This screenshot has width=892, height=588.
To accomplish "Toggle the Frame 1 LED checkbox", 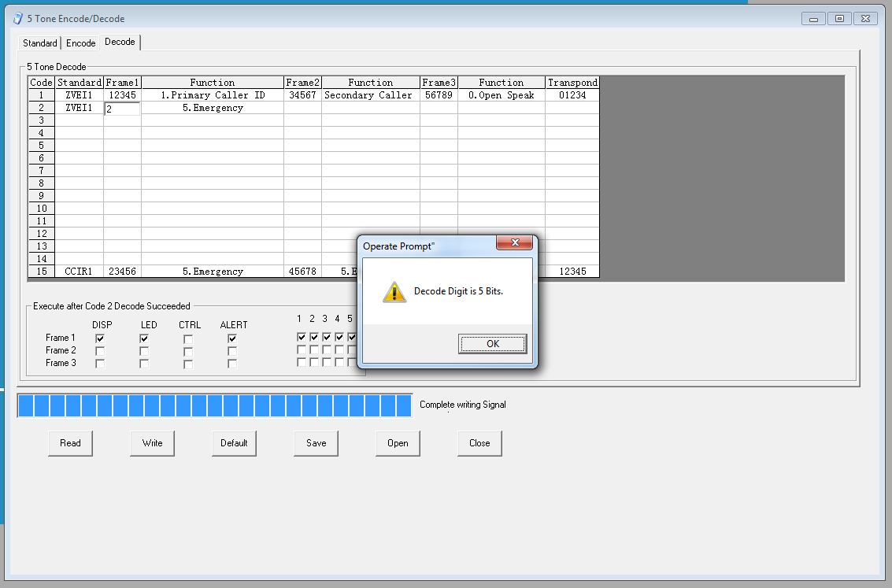I will pos(144,338).
